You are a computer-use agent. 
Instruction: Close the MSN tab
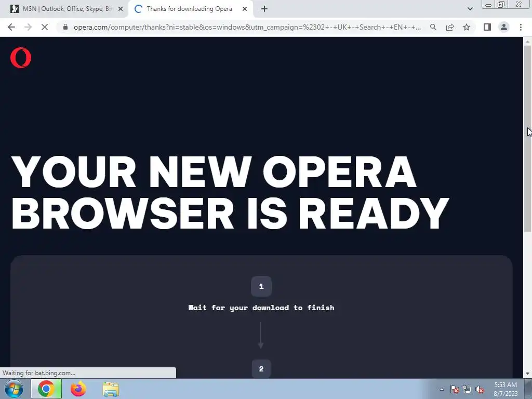tap(121, 9)
